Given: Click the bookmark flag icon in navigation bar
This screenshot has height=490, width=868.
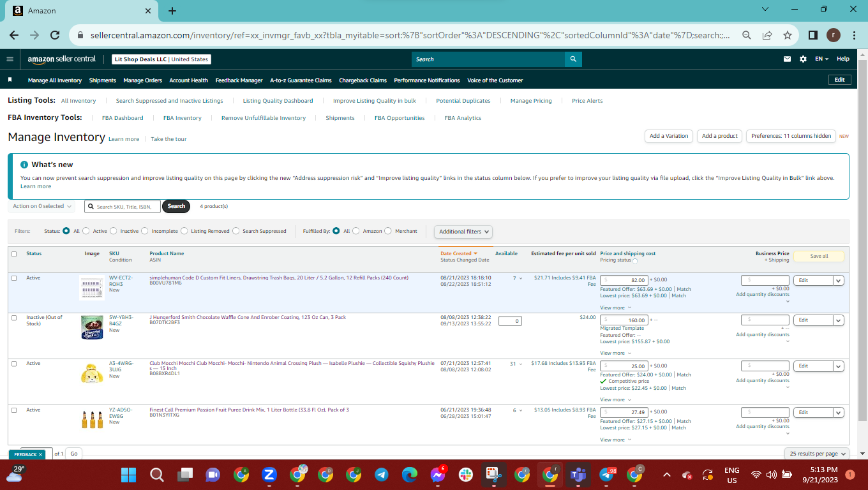Looking at the screenshot, I should (10, 80).
